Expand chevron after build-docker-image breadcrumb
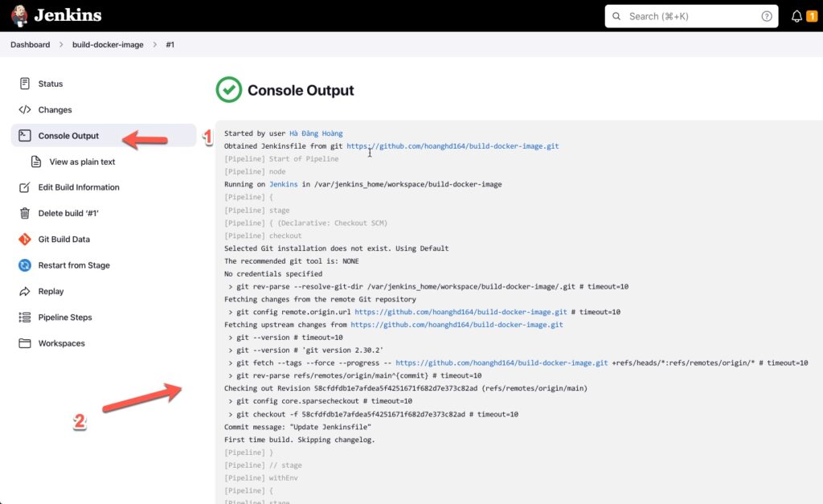The height and width of the screenshot is (504, 823). coord(154,45)
